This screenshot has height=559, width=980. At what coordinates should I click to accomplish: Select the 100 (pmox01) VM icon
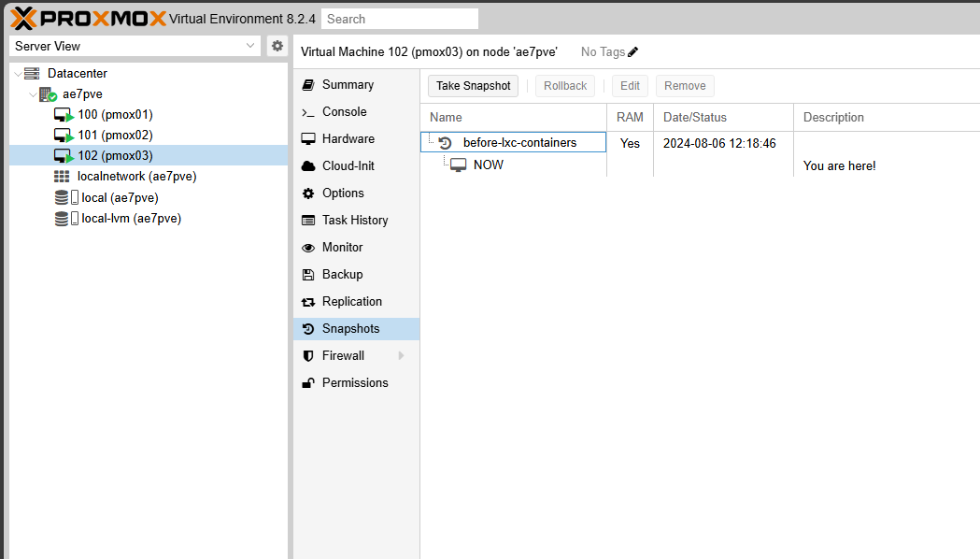[x=64, y=115]
